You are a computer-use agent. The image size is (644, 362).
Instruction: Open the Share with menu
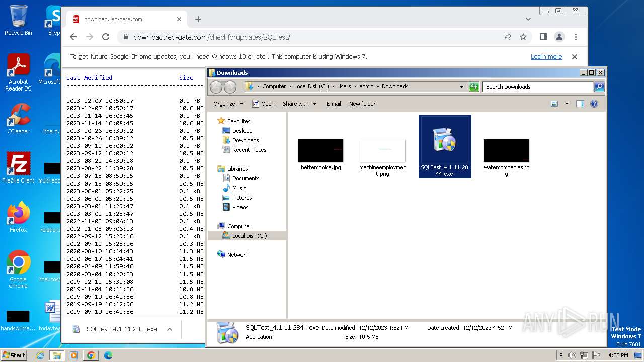(299, 104)
